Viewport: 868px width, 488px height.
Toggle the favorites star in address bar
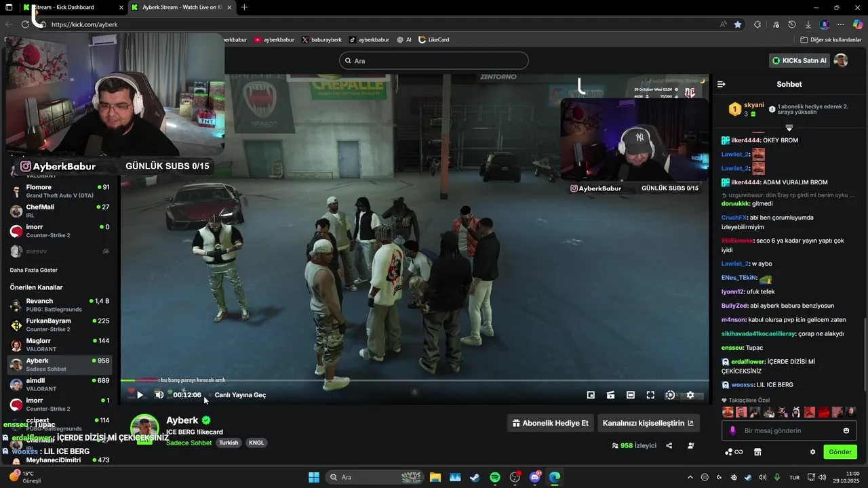738,24
